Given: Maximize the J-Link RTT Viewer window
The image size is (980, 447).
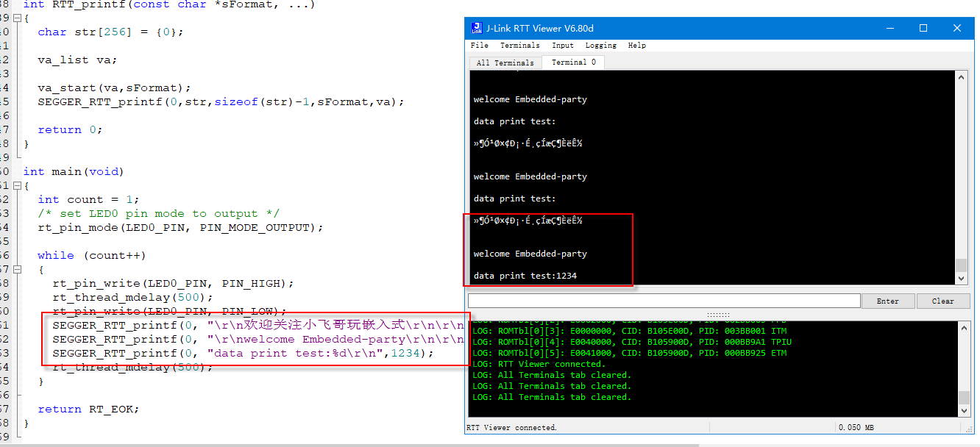Looking at the screenshot, I should (x=923, y=29).
